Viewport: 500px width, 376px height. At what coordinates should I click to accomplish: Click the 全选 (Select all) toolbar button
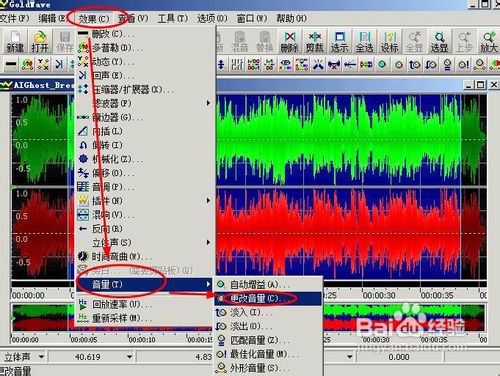[x=364, y=42]
